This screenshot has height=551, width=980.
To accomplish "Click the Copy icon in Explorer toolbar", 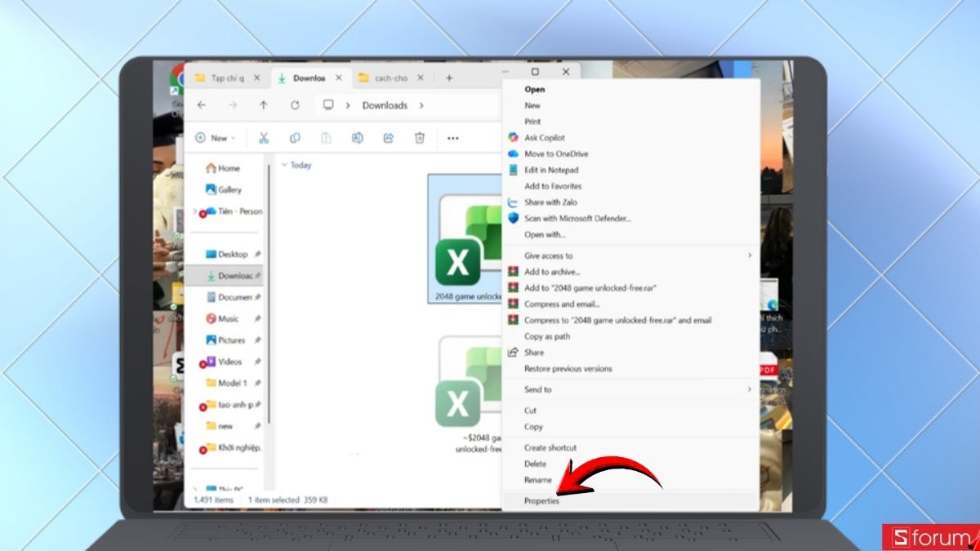I will click(295, 138).
